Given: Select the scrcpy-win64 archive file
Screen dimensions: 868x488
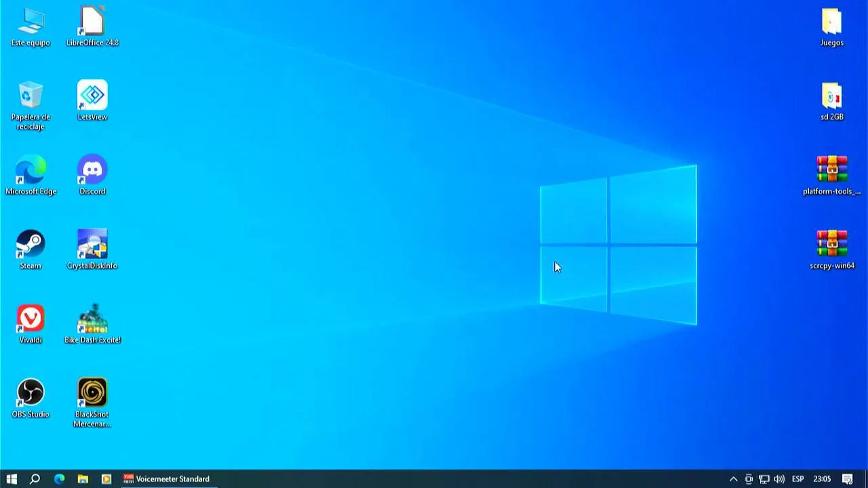Looking at the screenshot, I should (832, 251).
